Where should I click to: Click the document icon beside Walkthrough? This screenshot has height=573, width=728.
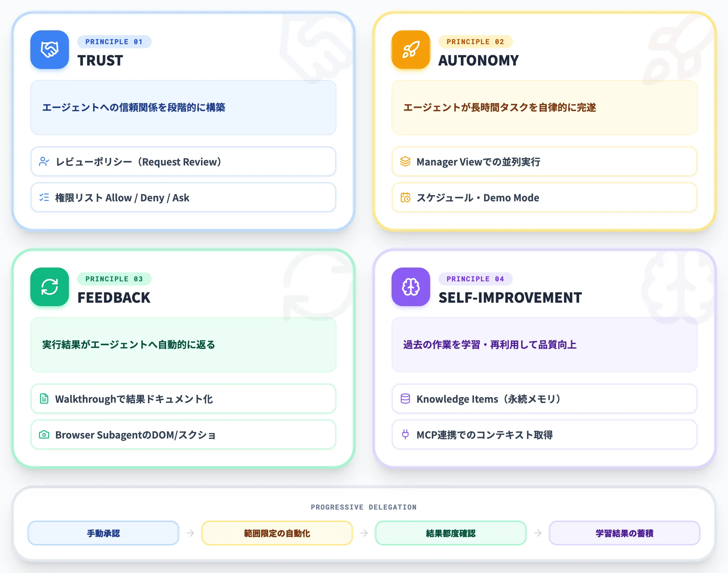pos(44,399)
